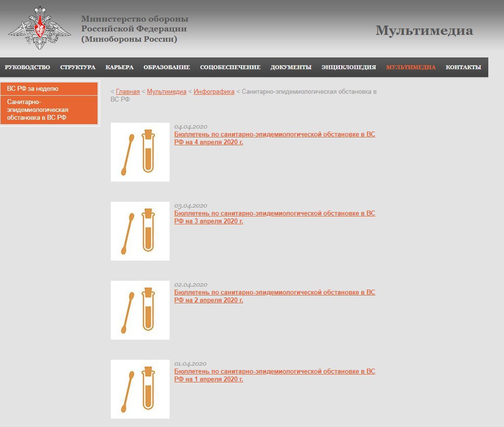Open the bulletin link for 2 апреля 2020
This screenshot has width=504, height=427.
[275, 296]
